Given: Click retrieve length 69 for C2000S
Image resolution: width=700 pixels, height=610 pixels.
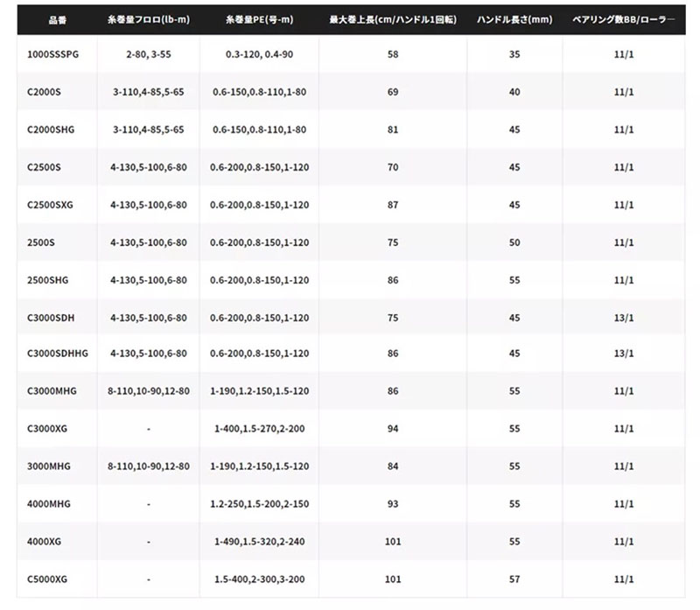Looking at the screenshot, I should pos(393,92).
